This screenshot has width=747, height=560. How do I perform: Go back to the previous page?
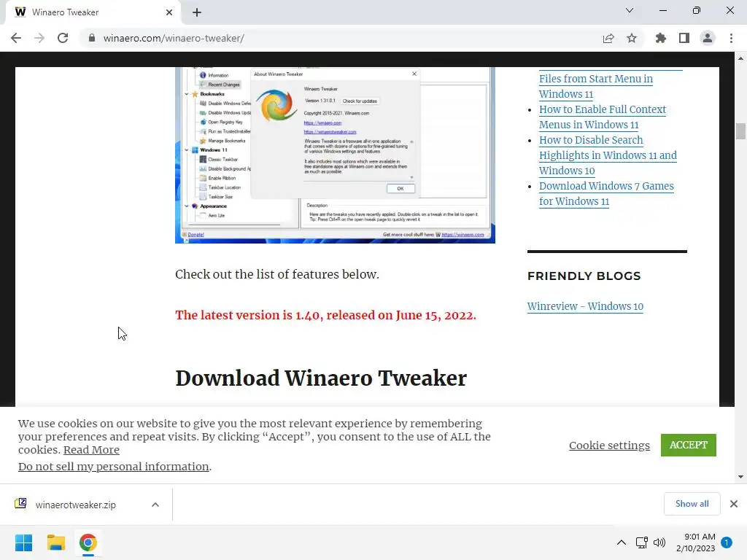click(16, 38)
